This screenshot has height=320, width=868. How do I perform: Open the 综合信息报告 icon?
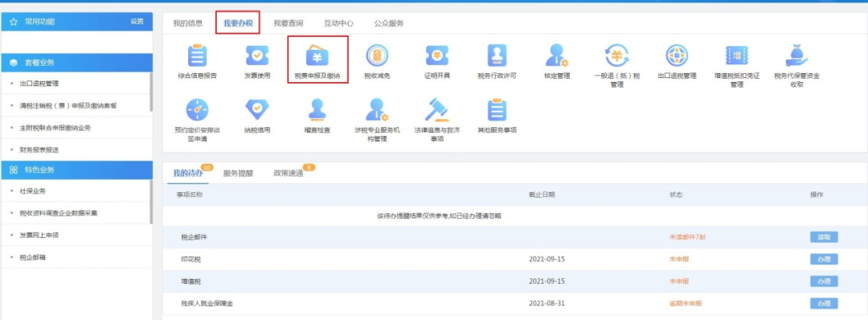tap(197, 56)
